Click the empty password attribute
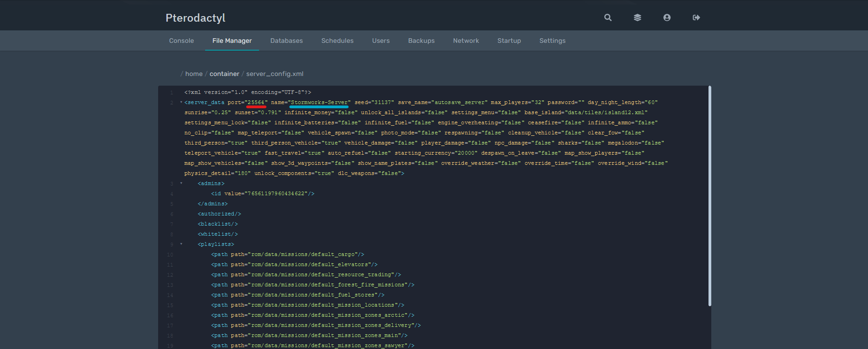 [x=566, y=102]
